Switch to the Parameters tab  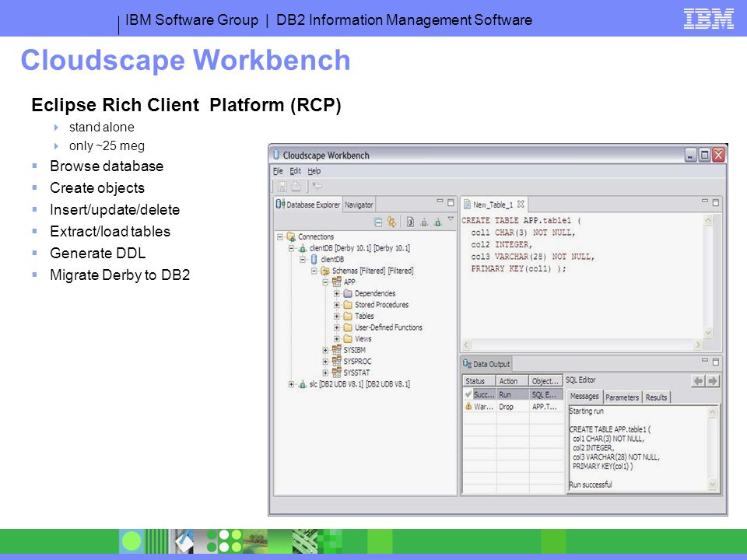(622, 397)
